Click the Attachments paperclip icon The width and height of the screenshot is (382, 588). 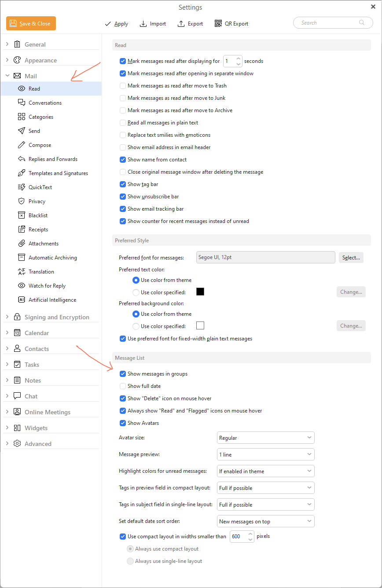coord(21,244)
